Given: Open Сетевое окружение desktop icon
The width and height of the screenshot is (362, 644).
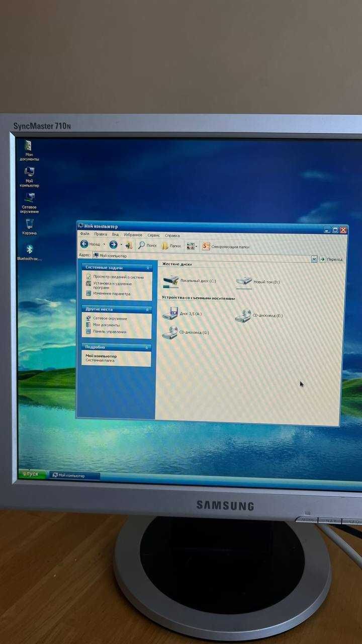Looking at the screenshot, I should [29, 202].
